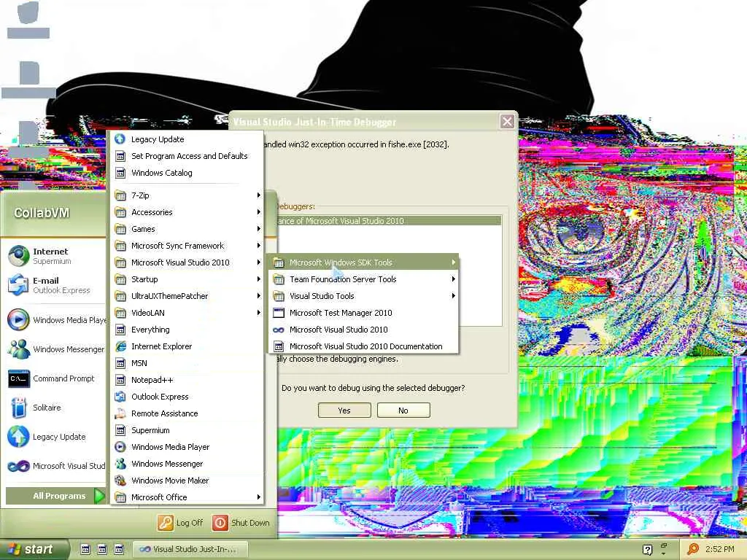The height and width of the screenshot is (560, 747).
Task: Click the Accessories folder icon
Action: (x=120, y=212)
